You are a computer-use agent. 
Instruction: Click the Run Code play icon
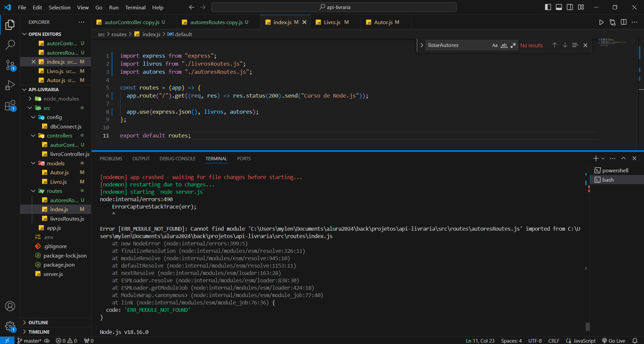pos(601,22)
